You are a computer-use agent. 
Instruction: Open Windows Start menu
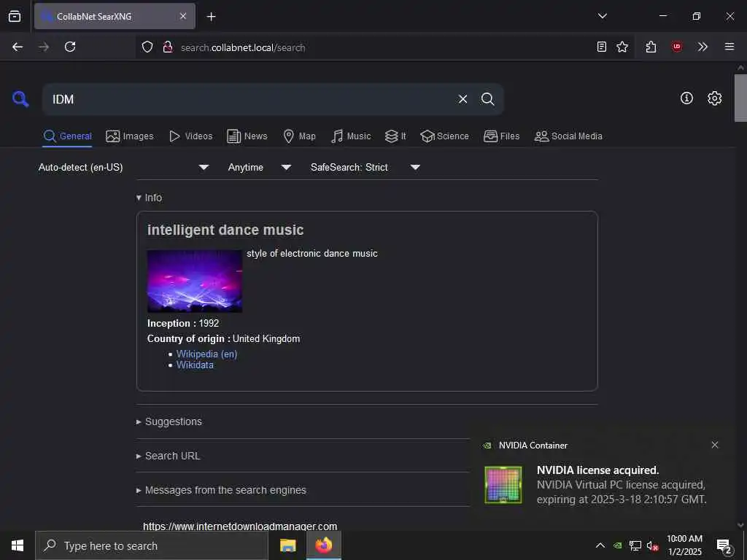coord(18,545)
